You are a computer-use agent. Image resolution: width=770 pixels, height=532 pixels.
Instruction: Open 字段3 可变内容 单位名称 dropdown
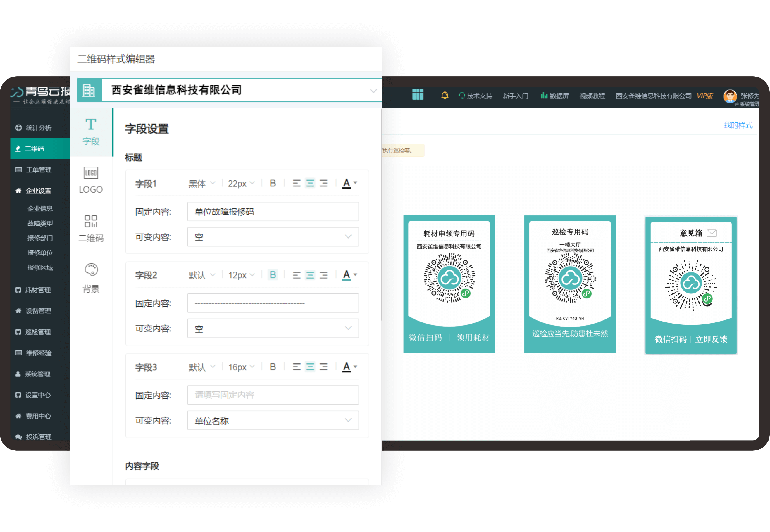click(x=273, y=420)
